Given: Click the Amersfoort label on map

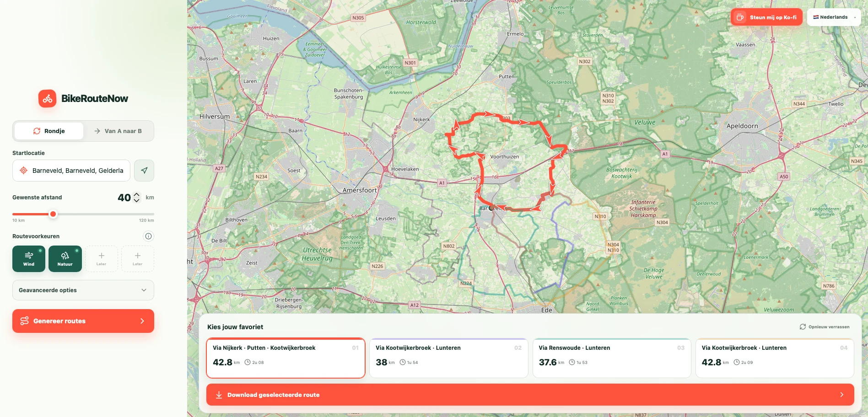Looking at the screenshot, I should click(x=360, y=190).
